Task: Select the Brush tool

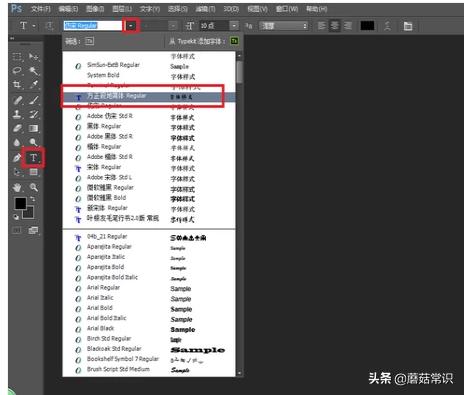Action: point(33,100)
